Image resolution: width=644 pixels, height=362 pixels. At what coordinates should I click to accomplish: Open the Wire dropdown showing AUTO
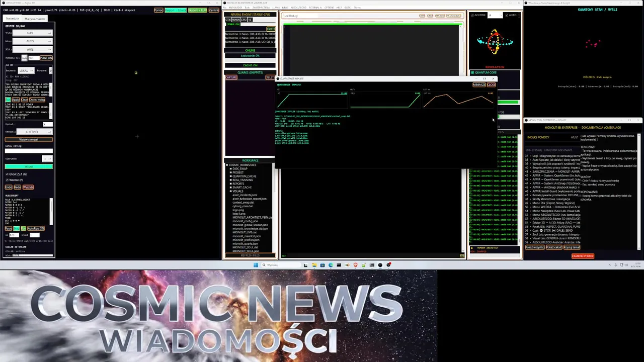click(32, 41)
